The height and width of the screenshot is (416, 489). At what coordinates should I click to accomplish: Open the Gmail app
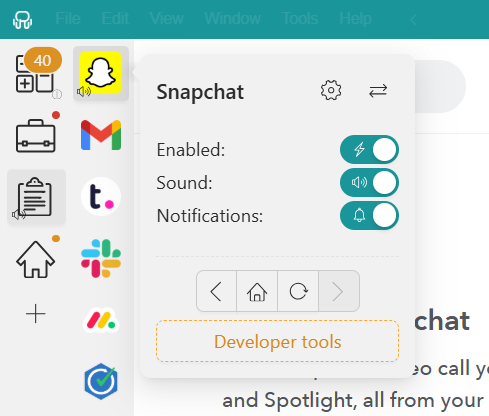pyautogui.click(x=101, y=135)
